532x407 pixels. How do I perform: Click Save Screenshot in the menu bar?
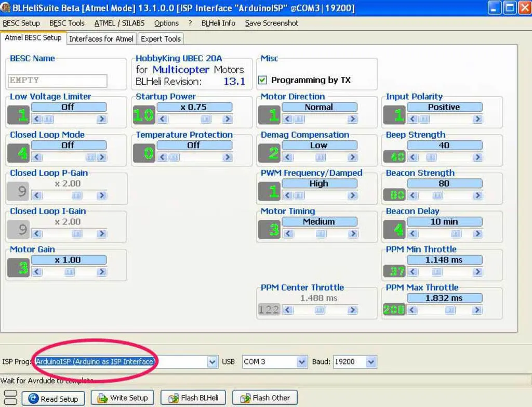[272, 23]
